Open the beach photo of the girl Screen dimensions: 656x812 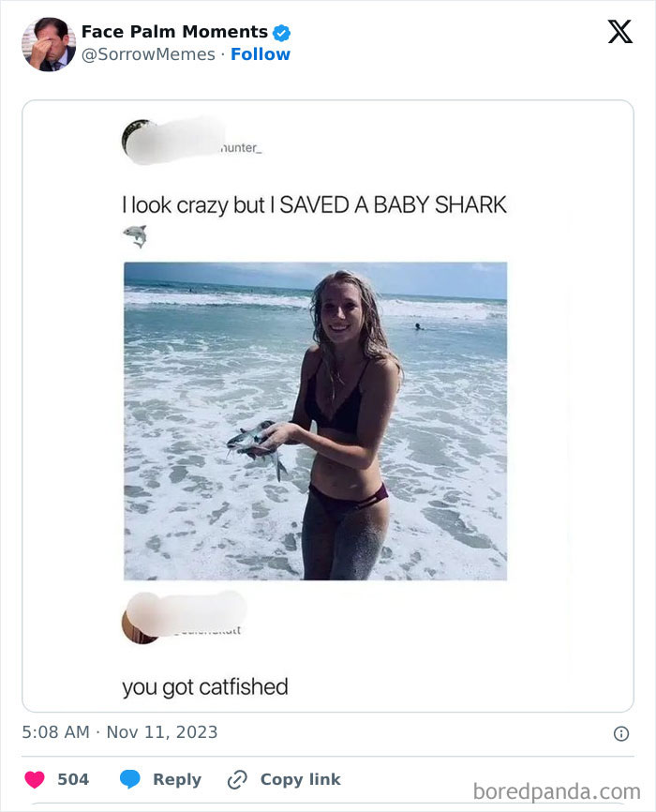coord(315,420)
